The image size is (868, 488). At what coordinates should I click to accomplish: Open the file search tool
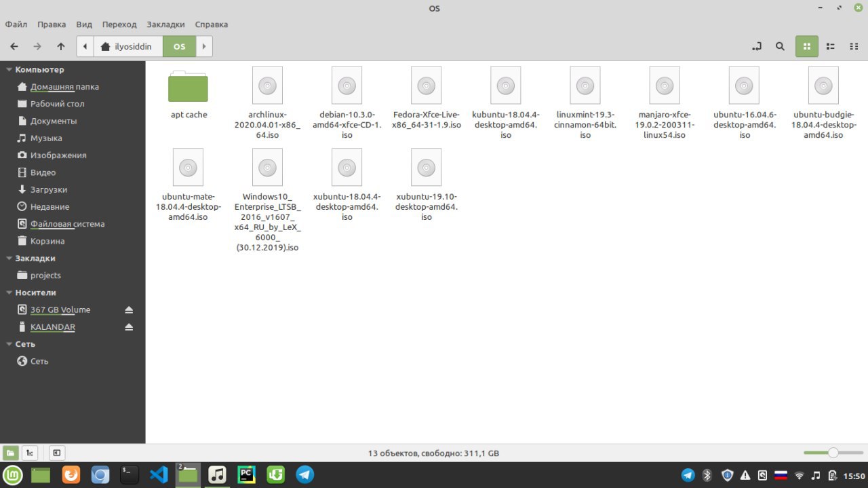tap(780, 46)
